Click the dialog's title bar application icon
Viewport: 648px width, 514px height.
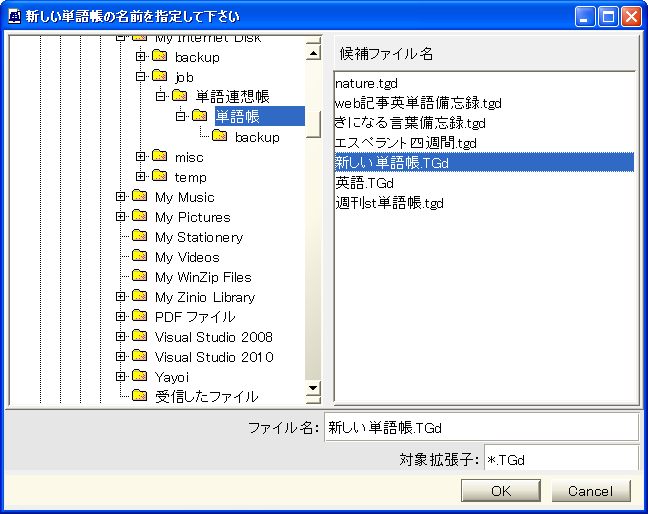pos(14,17)
